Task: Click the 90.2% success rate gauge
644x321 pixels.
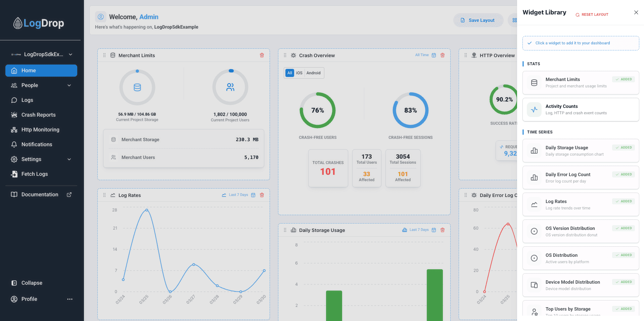Action: pos(504,99)
